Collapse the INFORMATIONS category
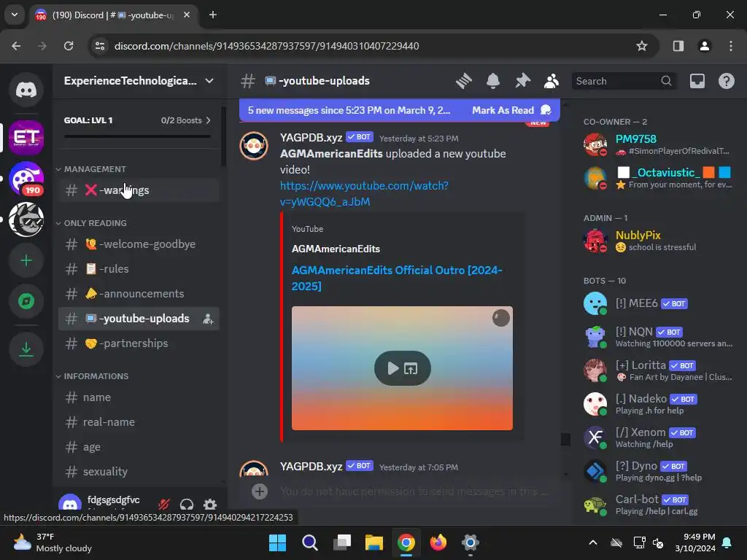 click(93, 376)
